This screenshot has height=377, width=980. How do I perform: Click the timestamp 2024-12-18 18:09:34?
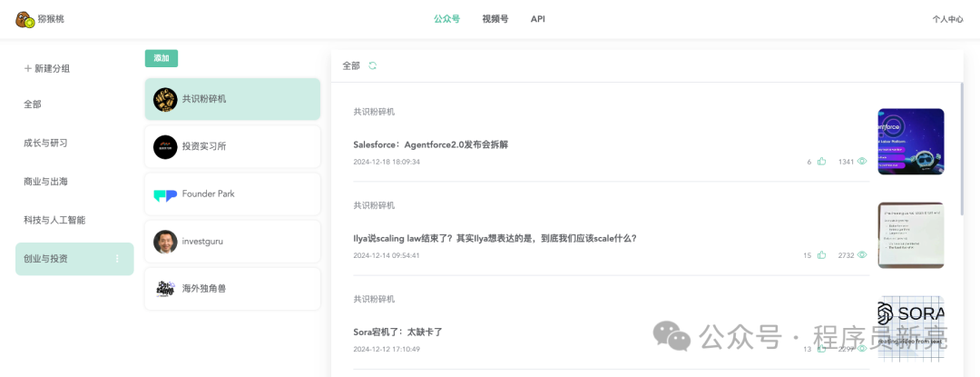click(387, 162)
